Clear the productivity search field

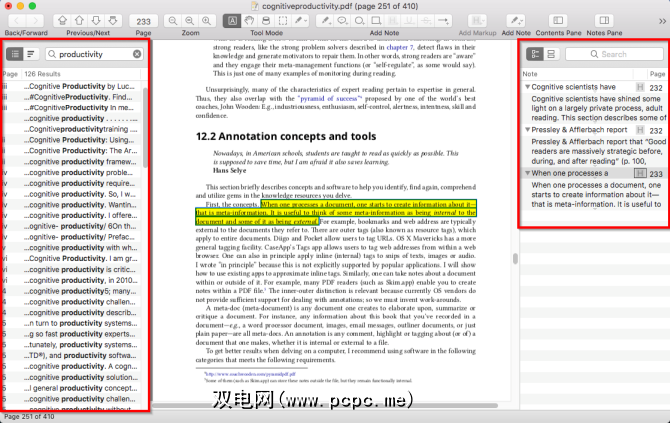point(137,54)
